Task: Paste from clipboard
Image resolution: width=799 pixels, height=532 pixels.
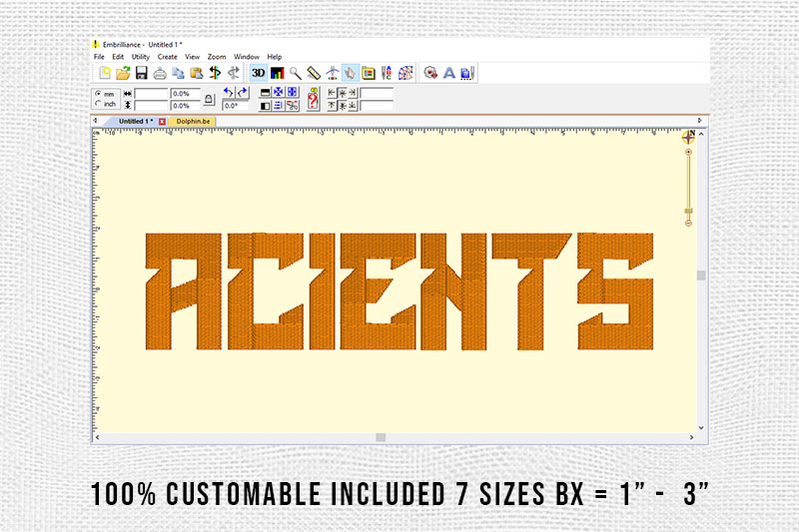Action: (196, 73)
